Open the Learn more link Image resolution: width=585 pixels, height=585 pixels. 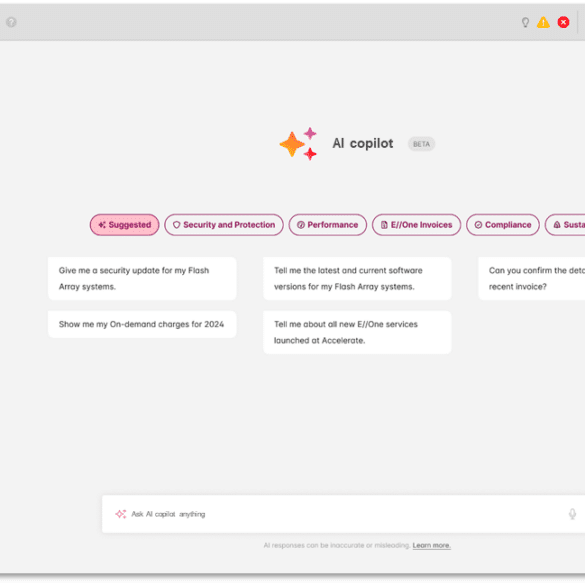(x=432, y=545)
